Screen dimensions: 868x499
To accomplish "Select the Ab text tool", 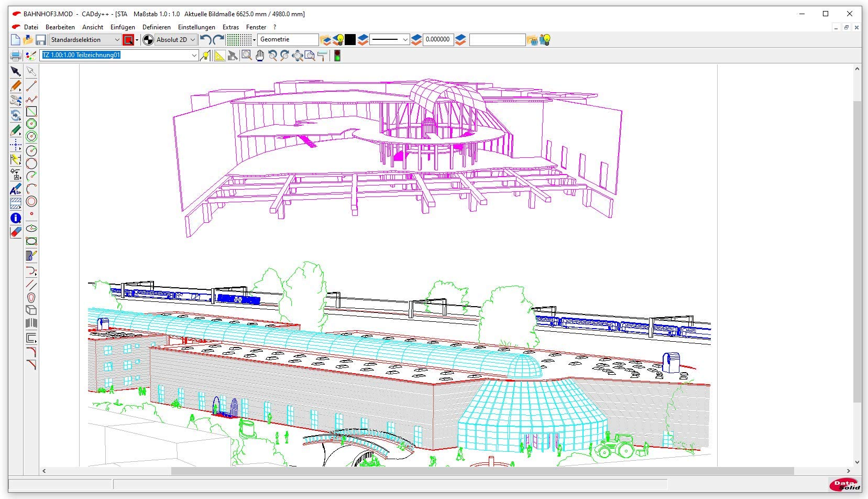I will coord(16,189).
